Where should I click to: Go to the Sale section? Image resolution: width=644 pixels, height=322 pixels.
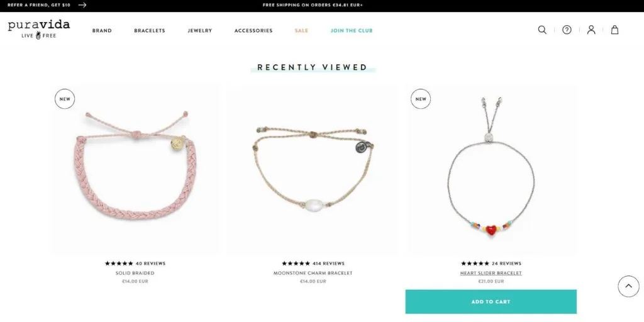pyautogui.click(x=301, y=30)
